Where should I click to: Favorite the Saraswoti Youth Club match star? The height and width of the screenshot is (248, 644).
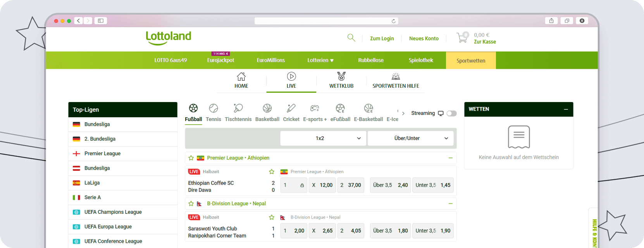272,217
